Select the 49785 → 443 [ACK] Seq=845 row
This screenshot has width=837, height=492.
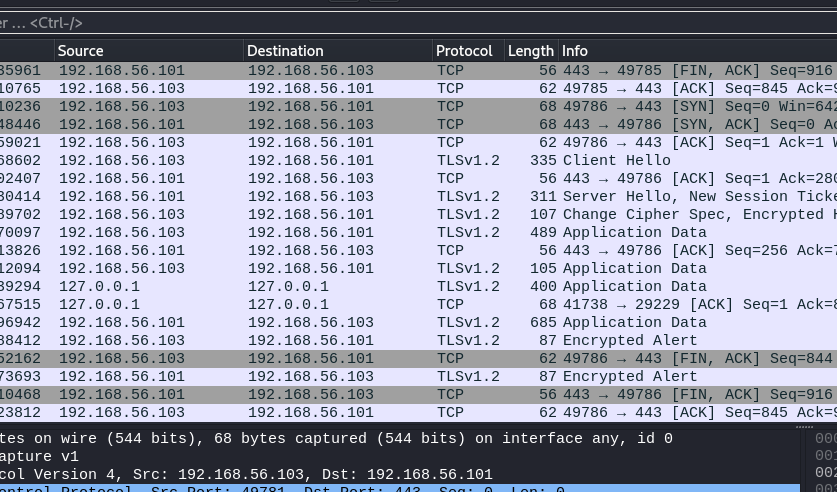(x=418, y=89)
